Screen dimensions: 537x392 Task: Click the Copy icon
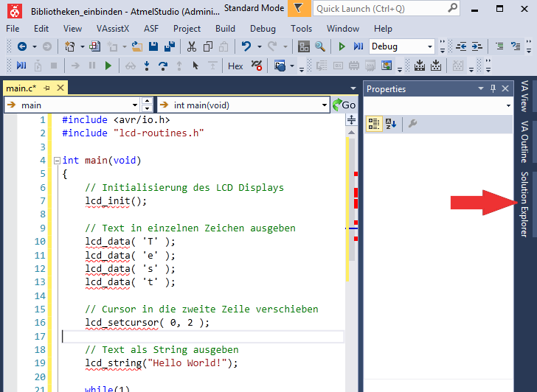[208, 46]
